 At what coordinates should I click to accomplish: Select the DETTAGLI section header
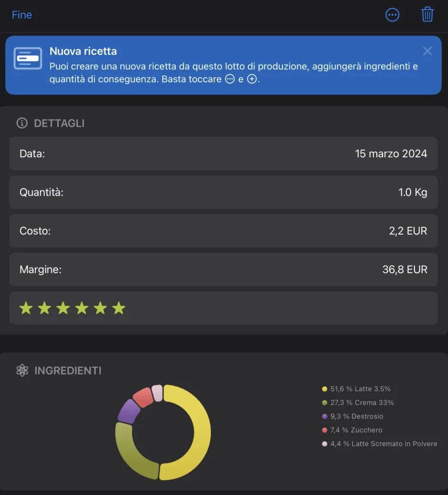point(59,123)
